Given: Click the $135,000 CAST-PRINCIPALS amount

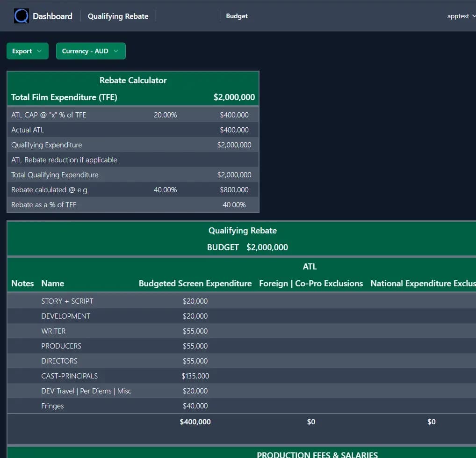Looking at the screenshot, I should click(195, 376).
